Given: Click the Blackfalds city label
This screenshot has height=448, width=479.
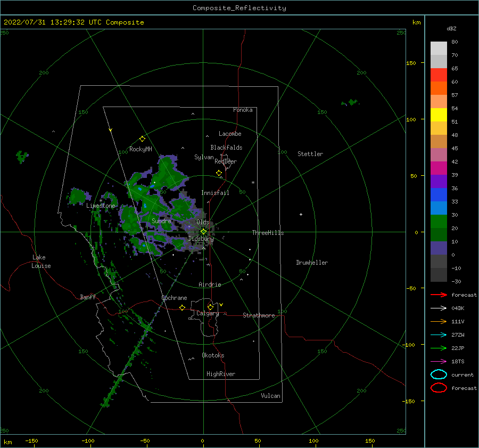Looking at the screenshot, I should pos(226,148).
